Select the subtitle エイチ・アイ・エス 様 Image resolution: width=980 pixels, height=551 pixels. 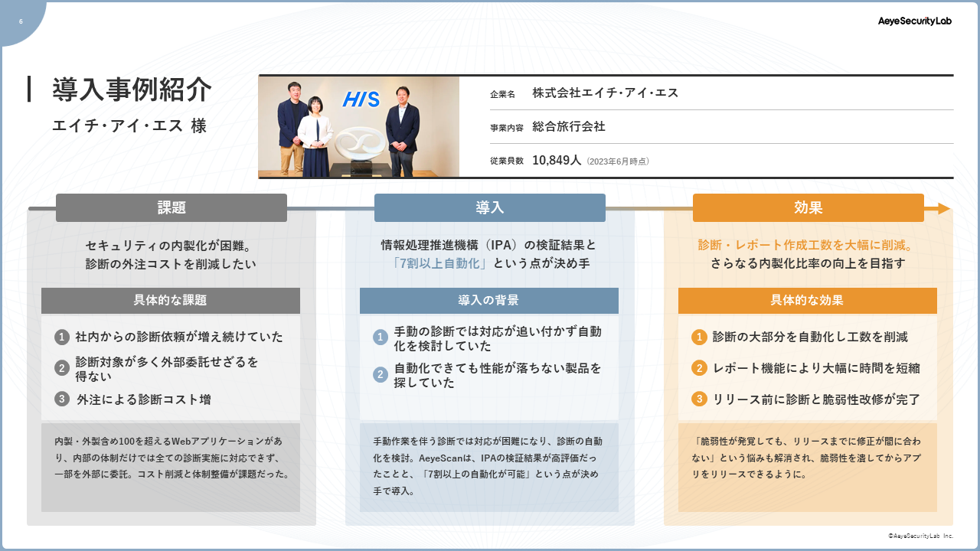pos(129,126)
